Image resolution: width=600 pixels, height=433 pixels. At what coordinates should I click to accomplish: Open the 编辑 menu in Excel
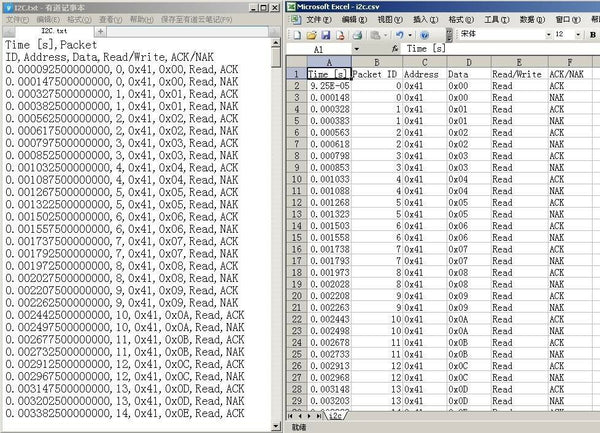(x=354, y=20)
